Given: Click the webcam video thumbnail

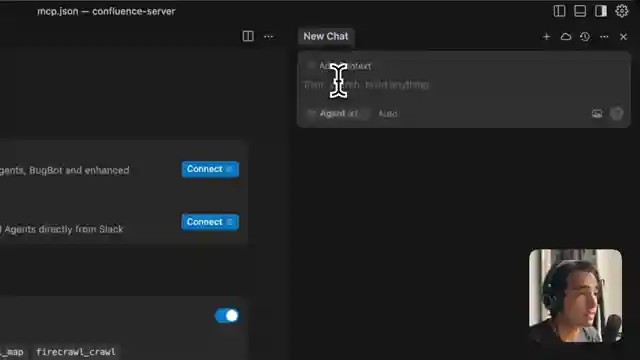Looking at the screenshot, I should 576,296.
